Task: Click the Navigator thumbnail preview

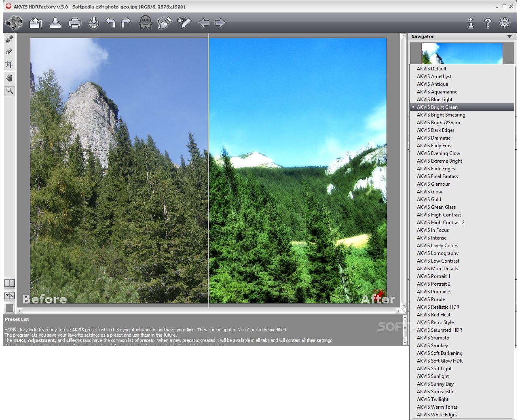Action: coord(462,53)
